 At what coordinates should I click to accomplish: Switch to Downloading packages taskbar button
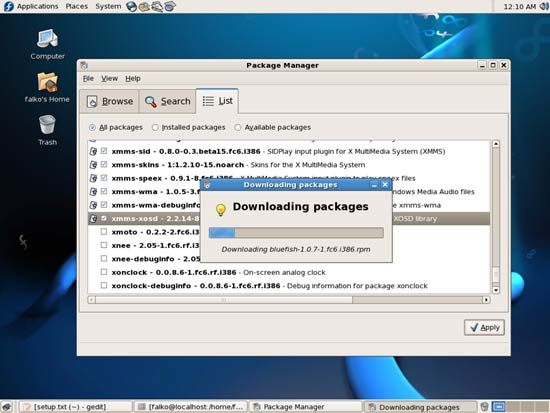coord(420,407)
